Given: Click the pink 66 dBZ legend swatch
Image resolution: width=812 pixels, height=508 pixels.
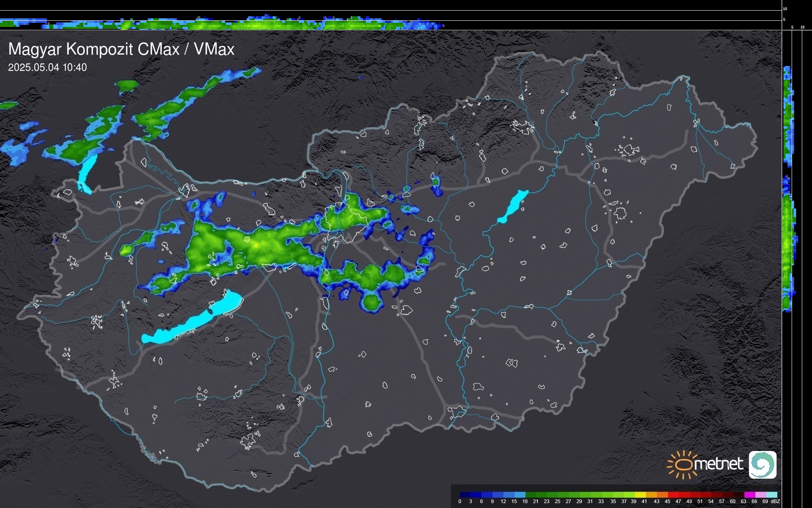Looking at the screenshot, I should [x=761, y=495].
